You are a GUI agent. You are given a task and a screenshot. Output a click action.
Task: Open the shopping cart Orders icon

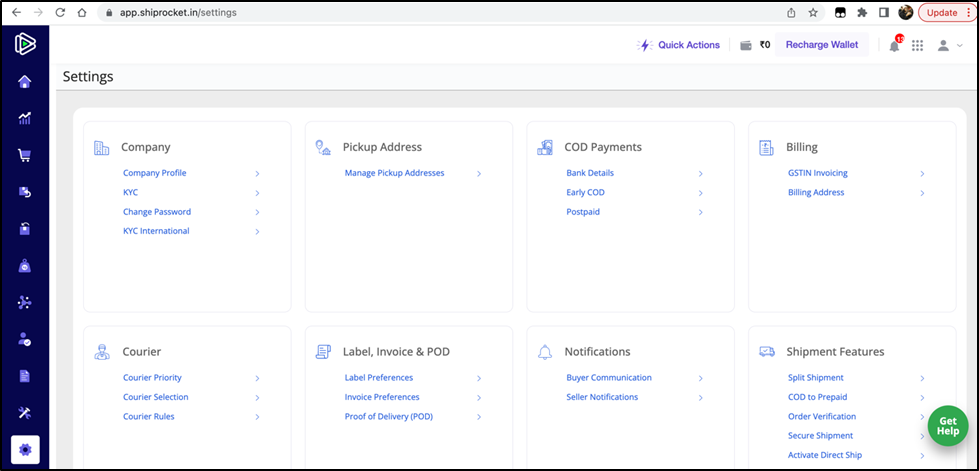[25, 155]
